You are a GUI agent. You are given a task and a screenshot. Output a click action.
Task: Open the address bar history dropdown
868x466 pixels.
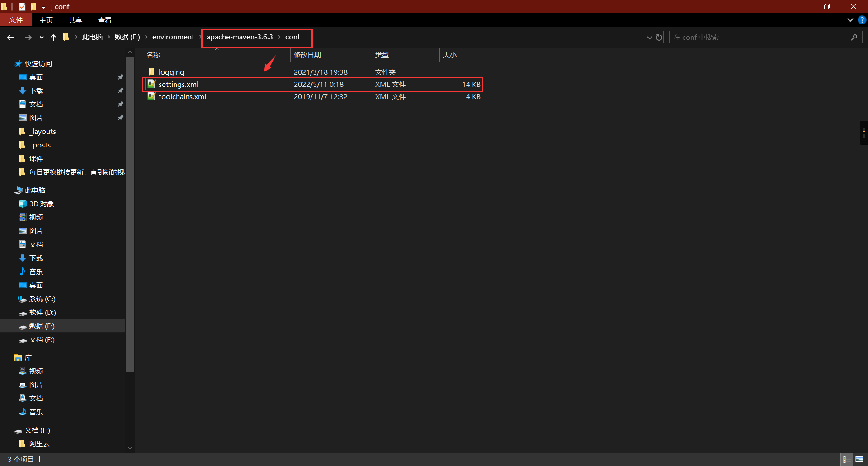coord(649,38)
